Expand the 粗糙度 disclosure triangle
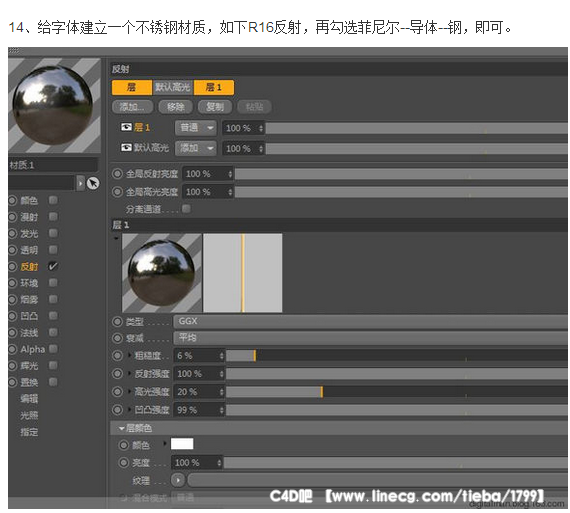This screenshot has height=513, width=570. pos(129,355)
